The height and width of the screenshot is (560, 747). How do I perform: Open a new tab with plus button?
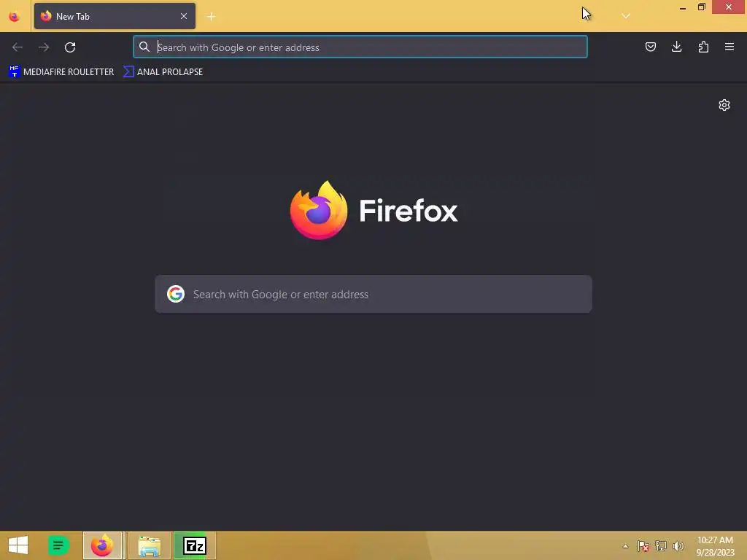click(211, 17)
